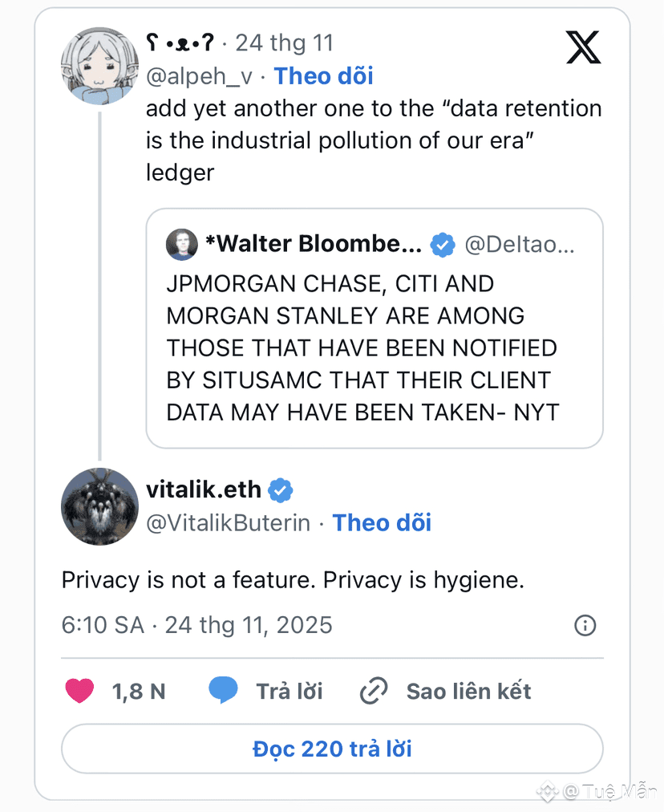Click the "24 thg 11" date beside alpeh_v
The height and width of the screenshot is (812, 664).
284,43
